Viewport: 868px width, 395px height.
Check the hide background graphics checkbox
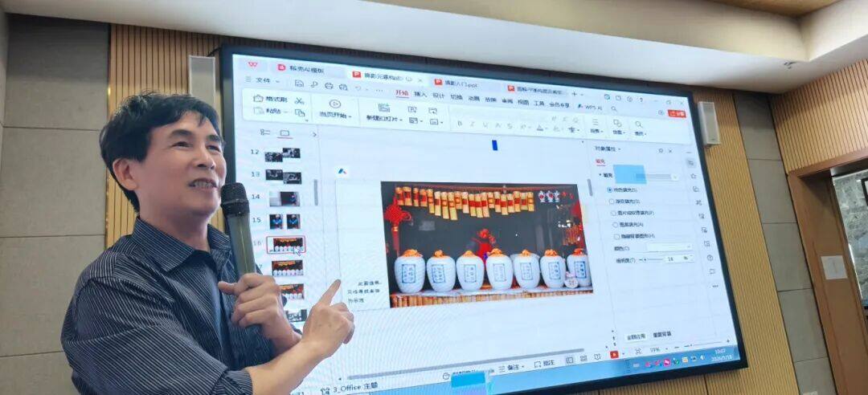616,236
